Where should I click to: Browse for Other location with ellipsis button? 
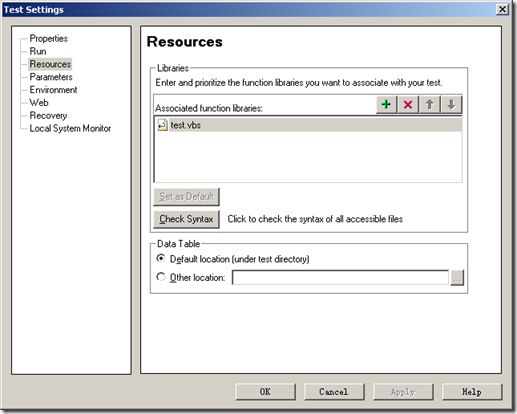click(x=457, y=277)
